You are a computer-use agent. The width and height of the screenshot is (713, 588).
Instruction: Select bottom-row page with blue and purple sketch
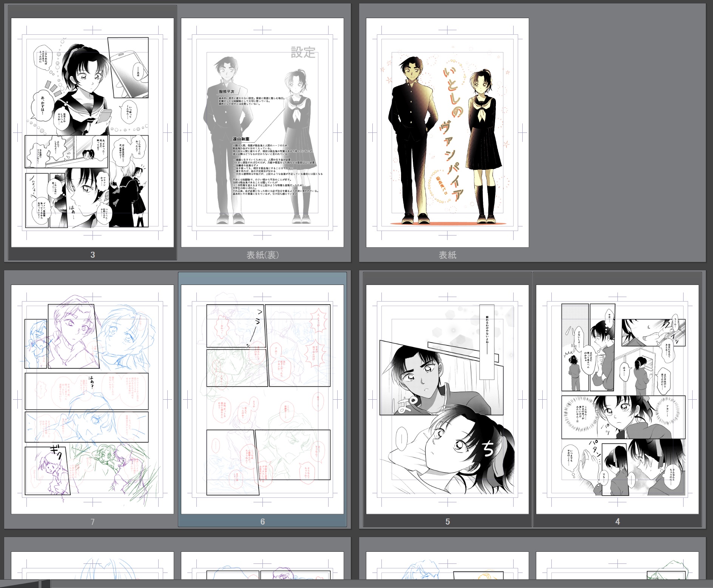[x=262, y=565]
